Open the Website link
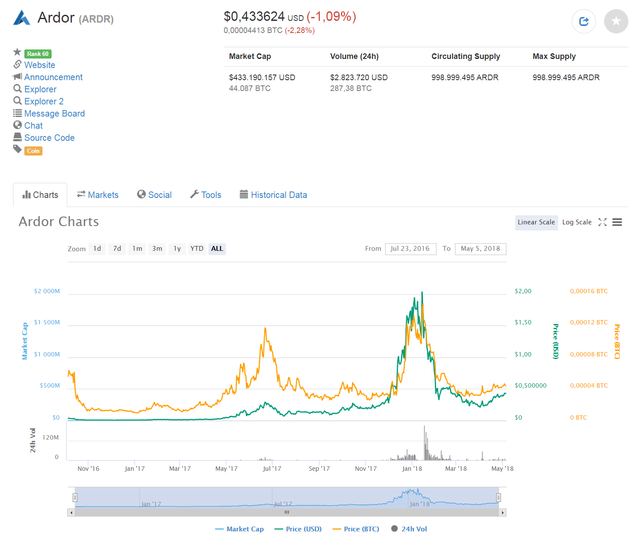 [40, 65]
